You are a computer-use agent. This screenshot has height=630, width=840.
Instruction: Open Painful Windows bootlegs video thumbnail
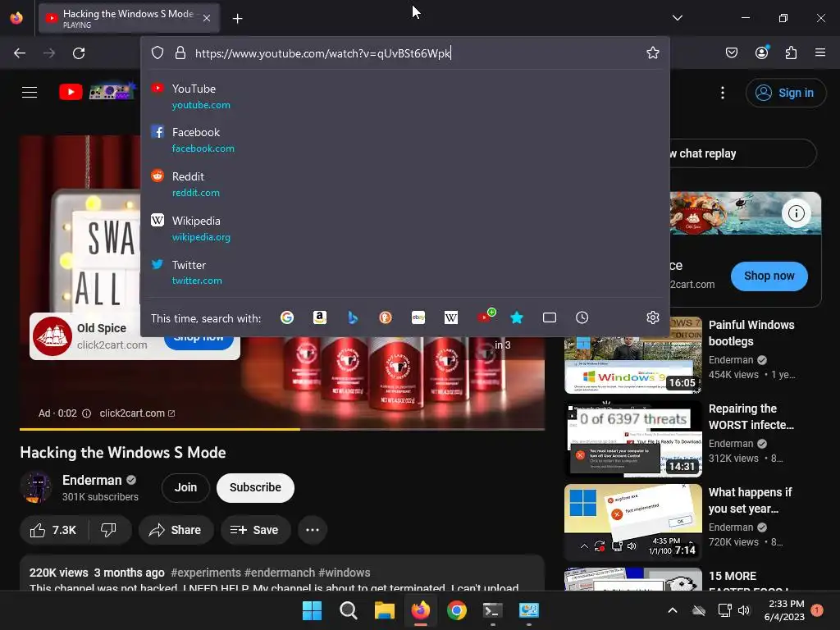pyautogui.click(x=632, y=354)
